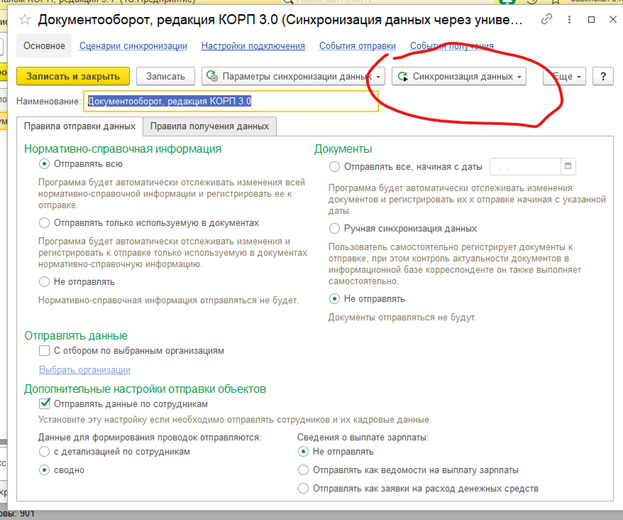Select Правила отправки данных tab
The height and width of the screenshot is (520, 623).
point(79,126)
